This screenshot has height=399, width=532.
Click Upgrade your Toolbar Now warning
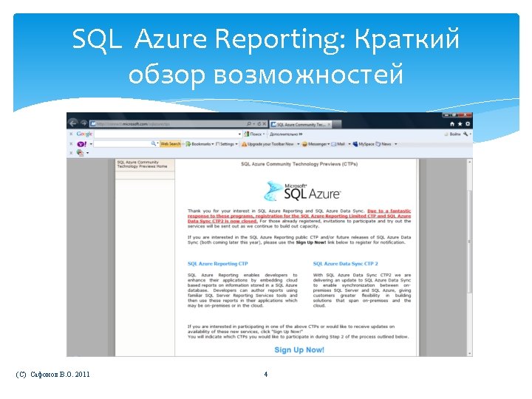[267, 144]
